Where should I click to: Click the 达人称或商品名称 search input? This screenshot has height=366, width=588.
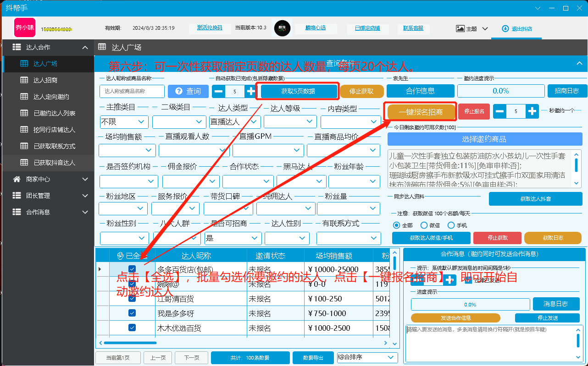click(132, 91)
